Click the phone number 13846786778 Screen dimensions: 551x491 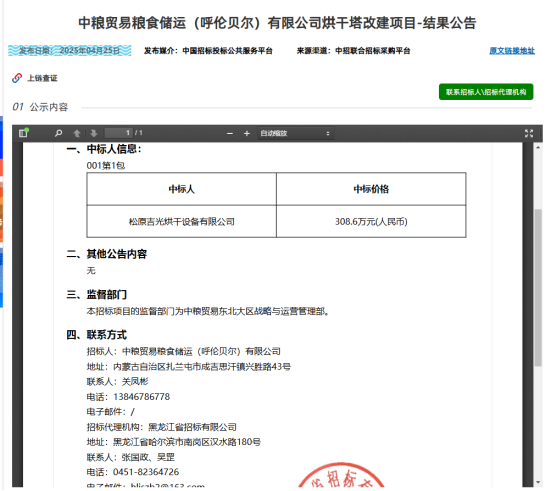142,398
